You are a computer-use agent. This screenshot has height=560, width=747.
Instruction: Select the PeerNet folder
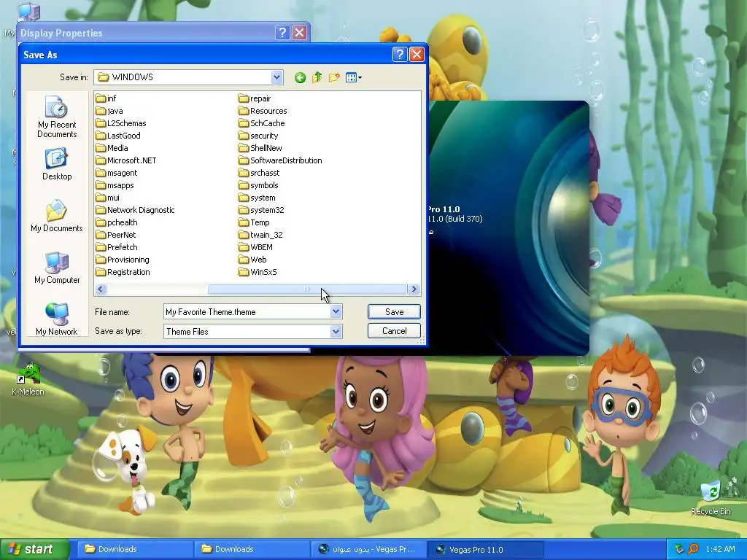coord(115,234)
